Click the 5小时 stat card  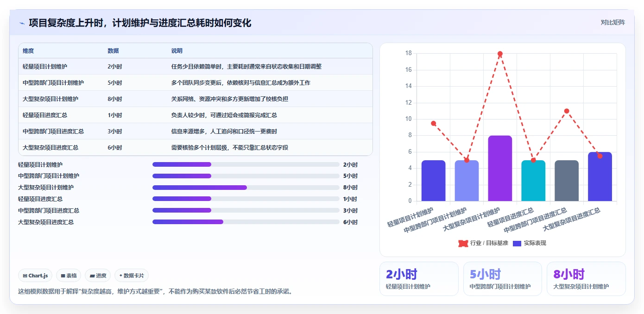point(503,279)
